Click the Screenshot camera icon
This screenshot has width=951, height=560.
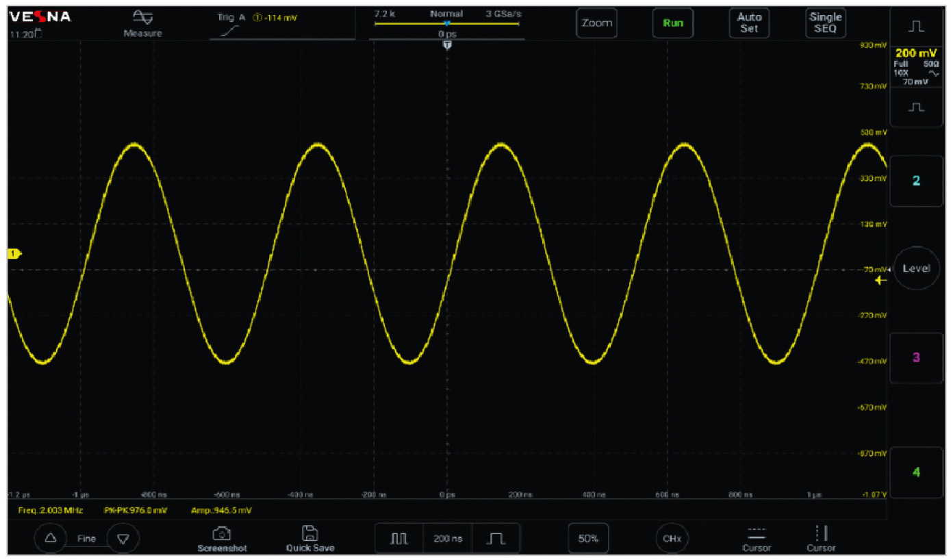click(221, 534)
